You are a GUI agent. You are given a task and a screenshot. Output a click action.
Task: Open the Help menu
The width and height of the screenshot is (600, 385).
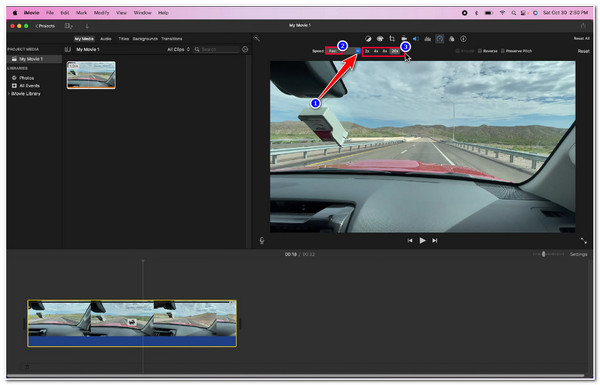tap(163, 13)
